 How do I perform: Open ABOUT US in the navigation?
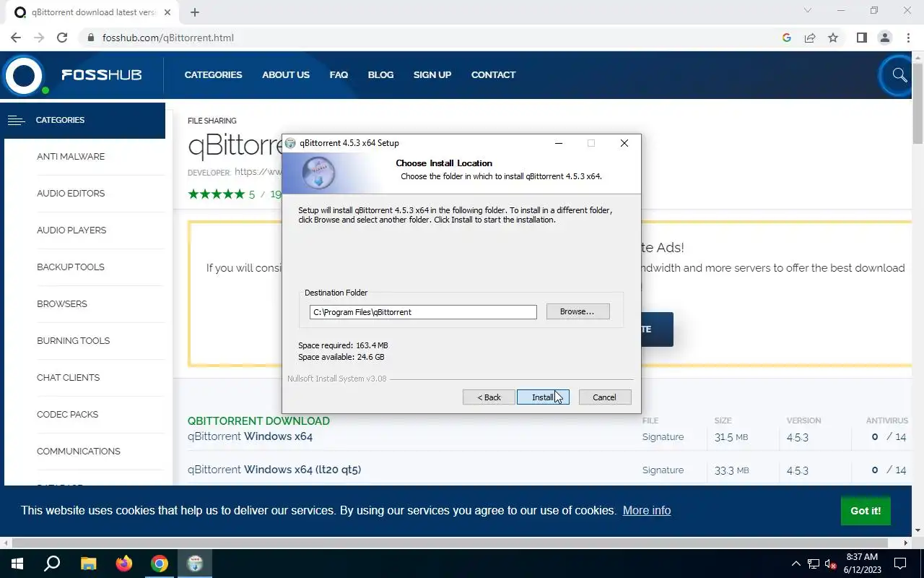(286, 74)
